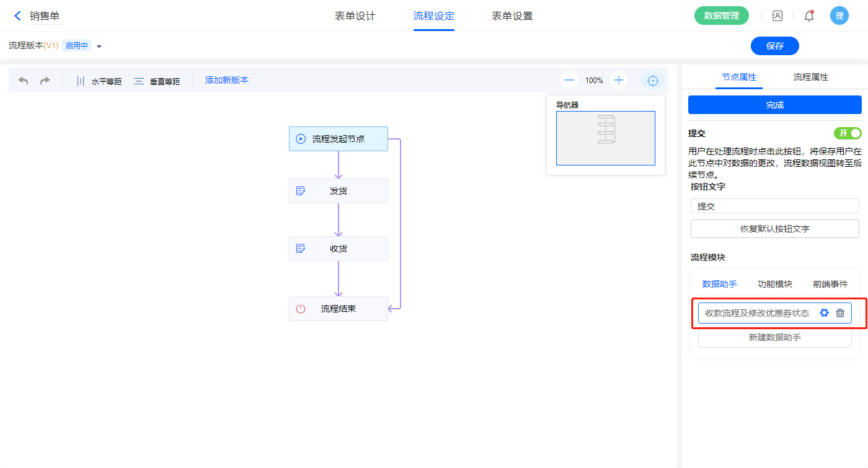The height and width of the screenshot is (468, 868).
Task: Open settings gear for 收款流程及修改优惠券状态
Action: point(824,313)
